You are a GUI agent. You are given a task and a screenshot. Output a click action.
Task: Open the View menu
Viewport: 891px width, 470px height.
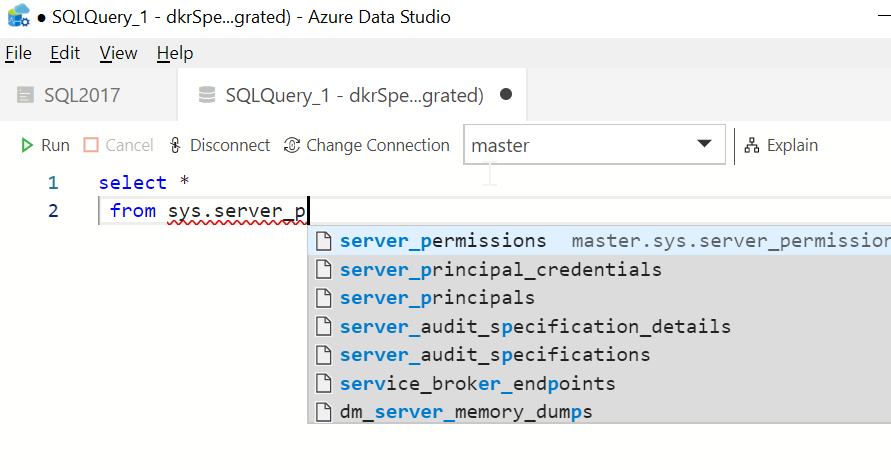click(x=118, y=53)
